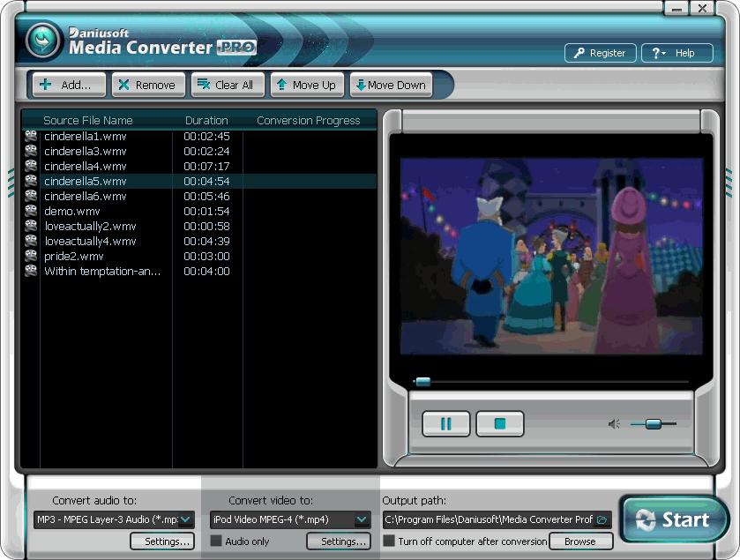Viewport: 740px width, 560px height.
Task: Open video format Settings...
Action: pyautogui.click(x=339, y=541)
